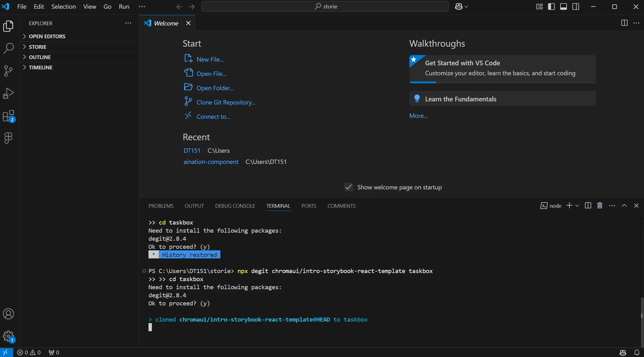Image resolution: width=644 pixels, height=357 pixels.
Task: Kill the terminal with trash icon
Action: (600, 206)
